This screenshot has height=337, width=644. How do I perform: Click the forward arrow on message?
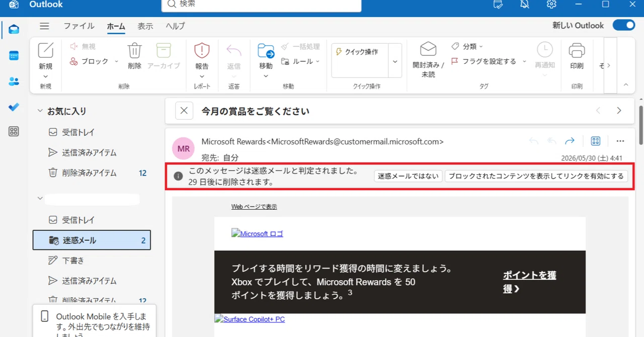(x=570, y=141)
